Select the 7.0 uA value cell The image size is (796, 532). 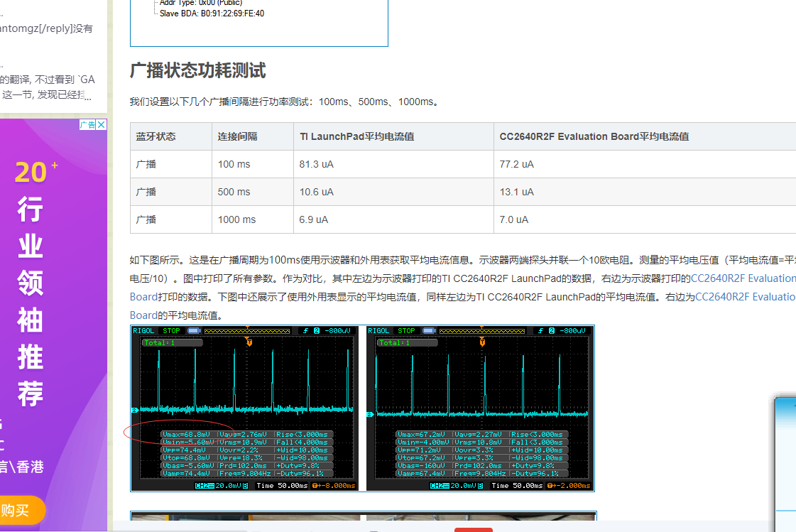(x=645, y=219)
